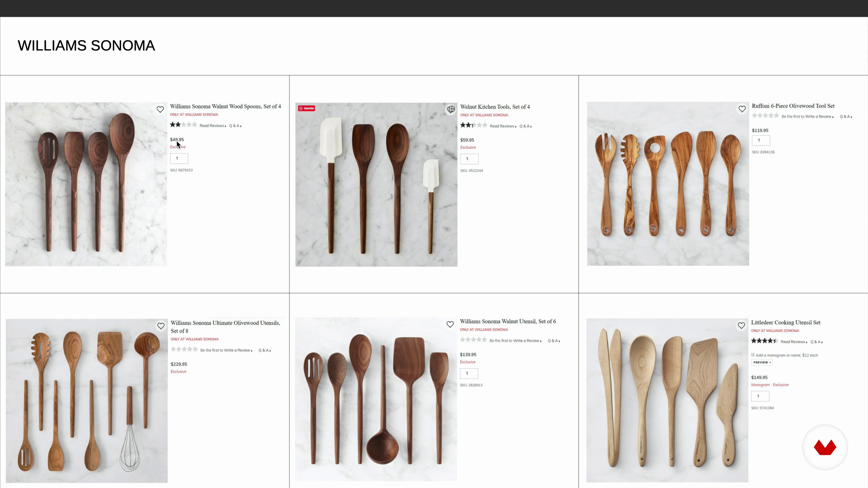Viewport: 868px width, 488px height.
Task: Open Ultimate Olivewood Utensils product image
Action: tap(87, 401)
